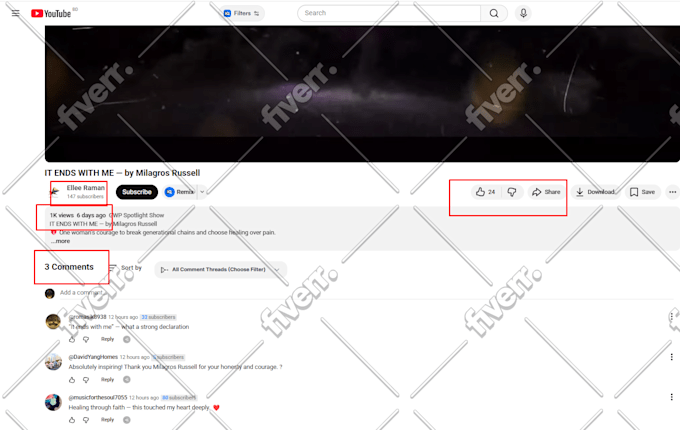680x430 pixels.
Task: Click your avatar beside Add a comment
Action: click(x=49, y=293)
